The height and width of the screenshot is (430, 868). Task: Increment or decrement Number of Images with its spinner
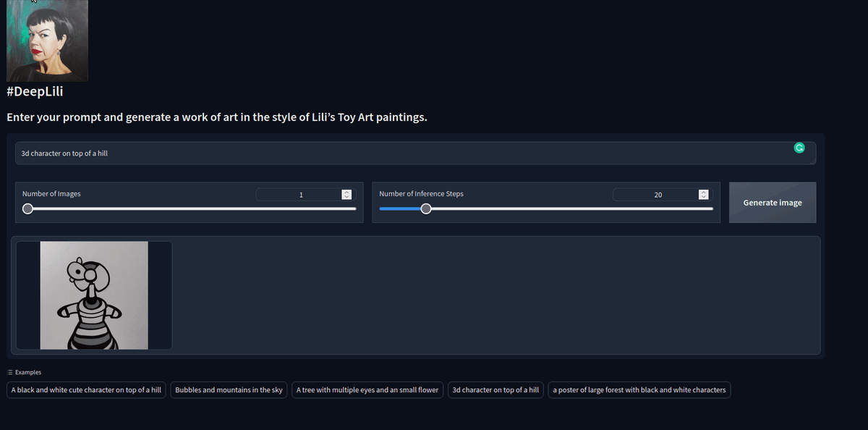coord(346,195)
